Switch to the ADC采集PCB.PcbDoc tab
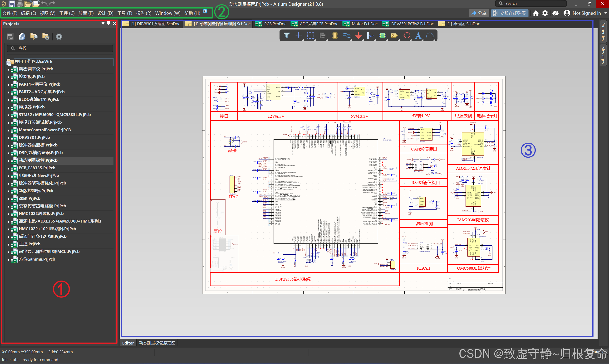 pyautogui.click(x=314, y=24)
